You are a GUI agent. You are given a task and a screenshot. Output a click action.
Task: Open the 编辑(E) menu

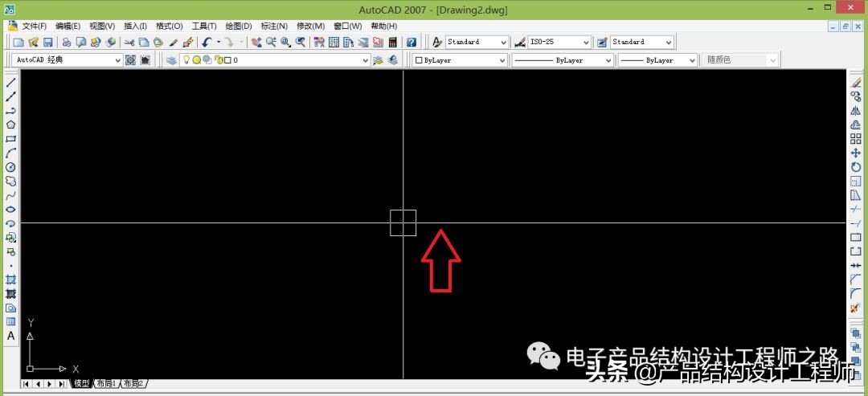[x=68, y=26]
